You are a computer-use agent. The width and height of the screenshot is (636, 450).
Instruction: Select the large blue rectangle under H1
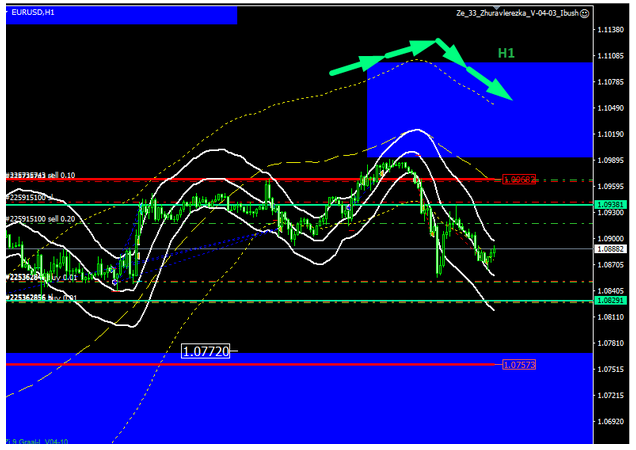tap(475, 110)
